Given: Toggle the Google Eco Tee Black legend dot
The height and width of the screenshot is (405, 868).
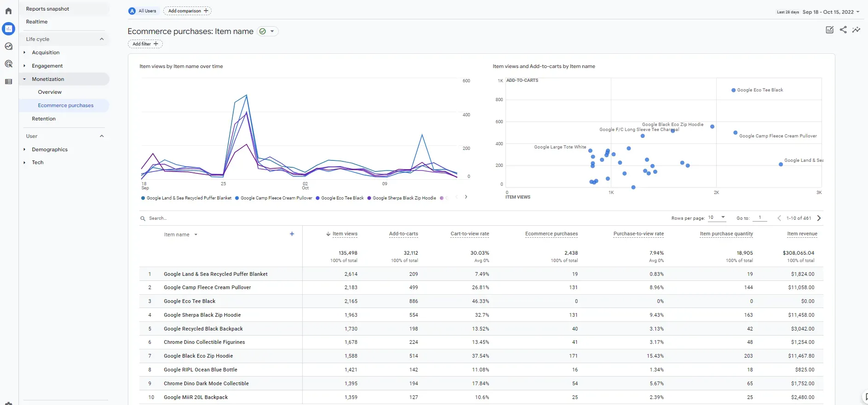Looking at the screenshot, I should [317, 198].
